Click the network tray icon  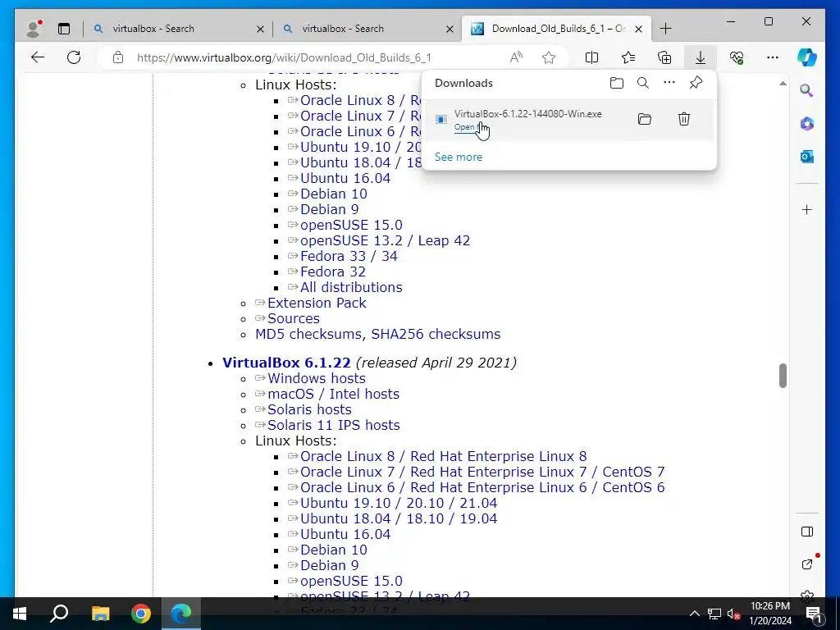coord(714,614)
